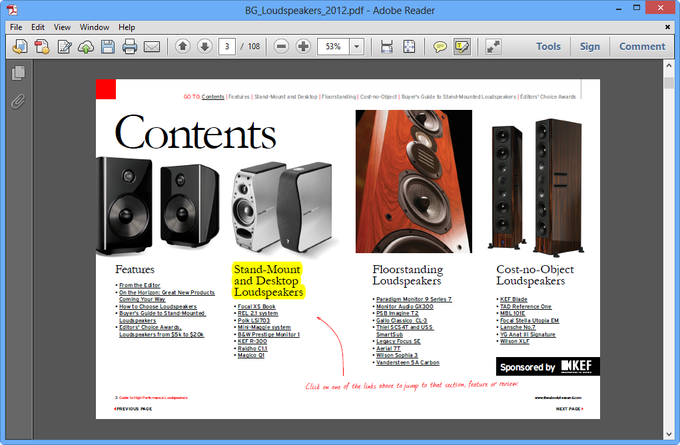
Task: Enter read mode with the expand arrows icon
Action: 493,46
